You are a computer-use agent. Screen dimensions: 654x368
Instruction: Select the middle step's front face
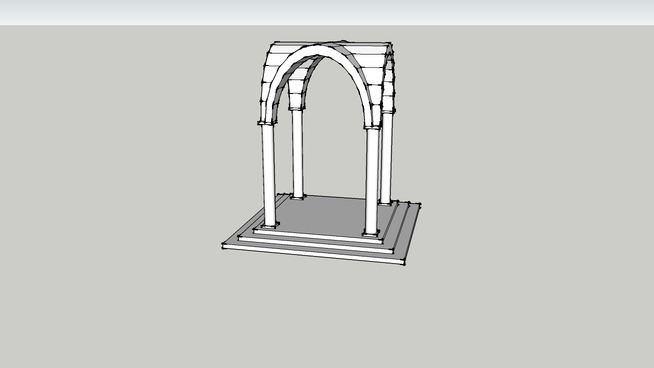coord(315,245)
